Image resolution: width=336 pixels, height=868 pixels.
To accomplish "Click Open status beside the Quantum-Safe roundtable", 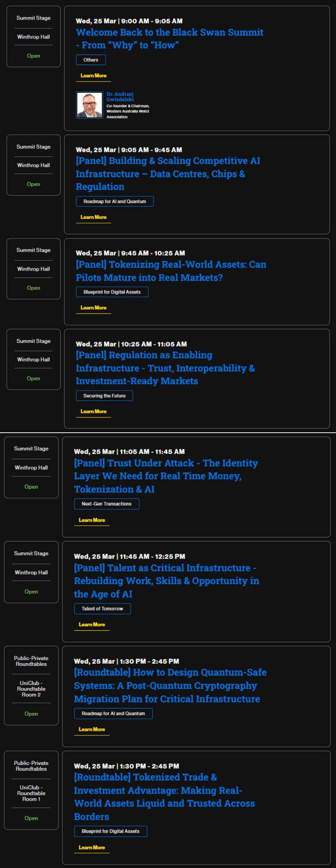I will coord(31,714).
